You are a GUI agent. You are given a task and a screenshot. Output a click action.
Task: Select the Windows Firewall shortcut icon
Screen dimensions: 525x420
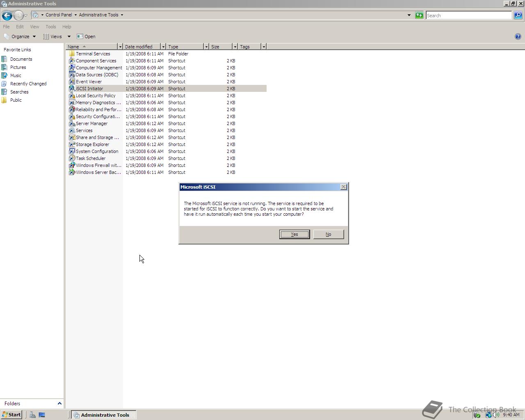(x=72, y=165)
